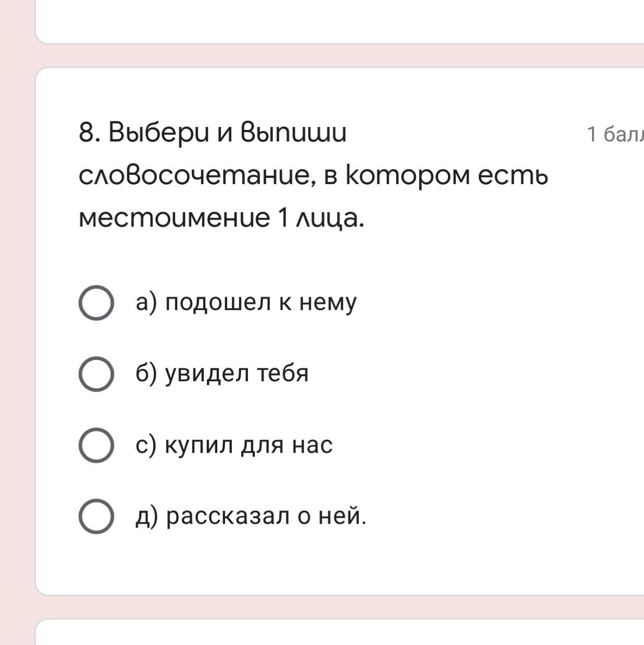This screenshot has height=645, width=644.
Task: Click the pink gap below question 8 card
Action: click(x=338, y=607)
